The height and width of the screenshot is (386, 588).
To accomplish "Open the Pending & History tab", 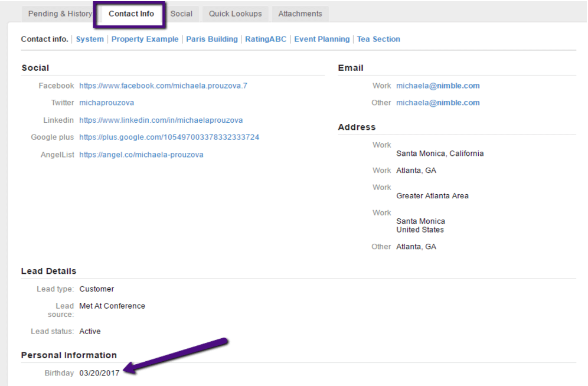I will point(60,14).
